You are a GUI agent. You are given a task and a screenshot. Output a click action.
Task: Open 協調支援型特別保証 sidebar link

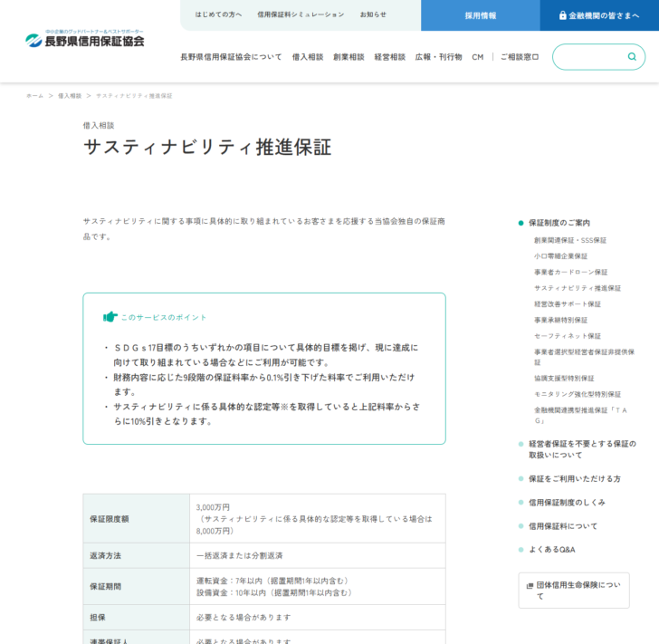564,378
